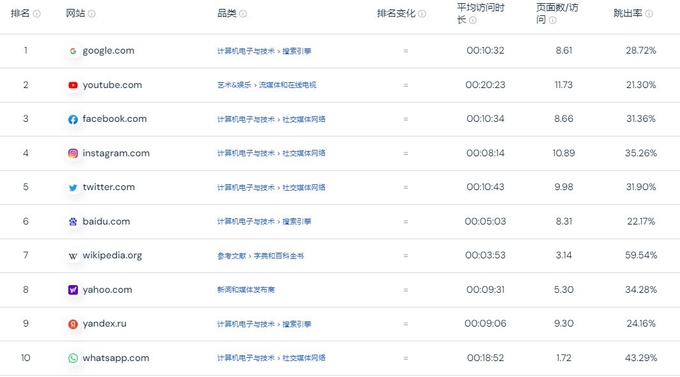Select pages per visit 5.30
Viewport: 680px width, 377px height.
pos(564,290)
